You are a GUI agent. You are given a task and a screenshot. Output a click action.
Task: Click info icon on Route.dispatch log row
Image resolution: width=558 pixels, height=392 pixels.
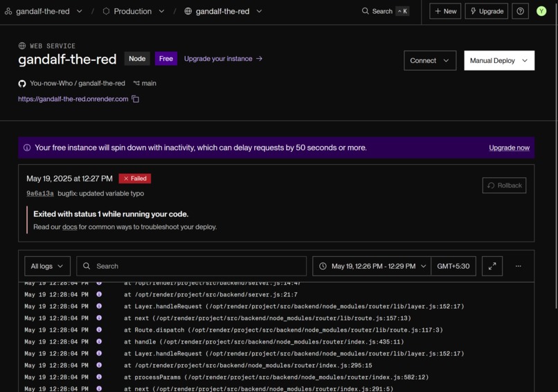(99, 330)
